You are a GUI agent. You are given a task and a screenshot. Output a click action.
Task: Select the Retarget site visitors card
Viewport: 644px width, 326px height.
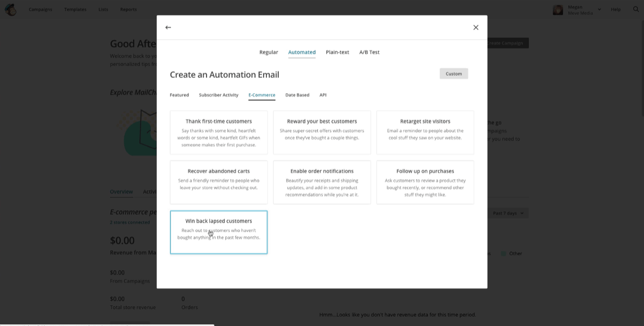(x=425, y=132)
